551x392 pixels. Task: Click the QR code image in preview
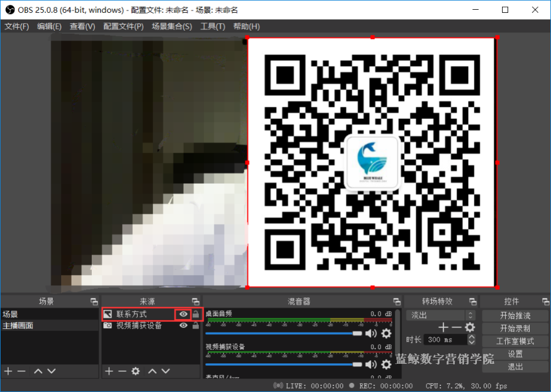pos(372,162)
